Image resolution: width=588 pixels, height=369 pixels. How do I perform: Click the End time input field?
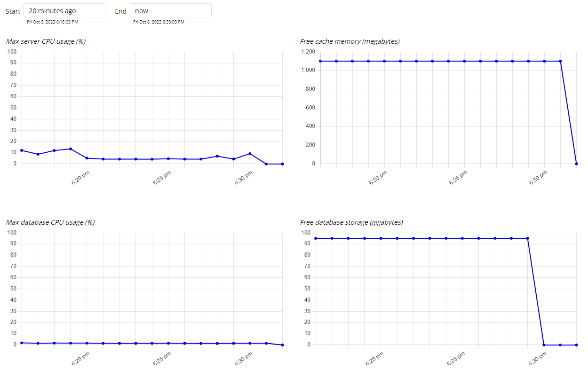171,11
